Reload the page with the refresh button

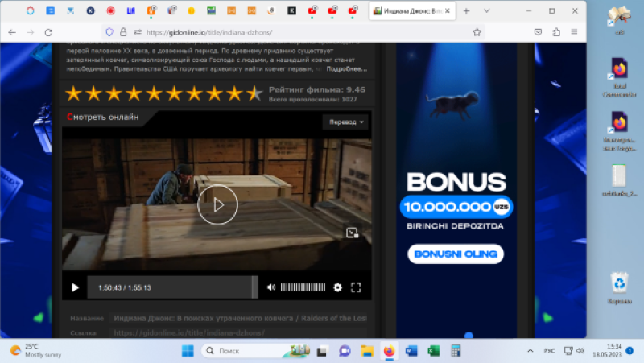click(49, 32)
